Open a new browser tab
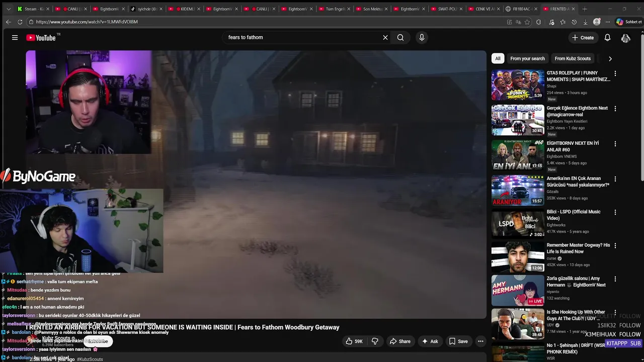 (585, 9)
